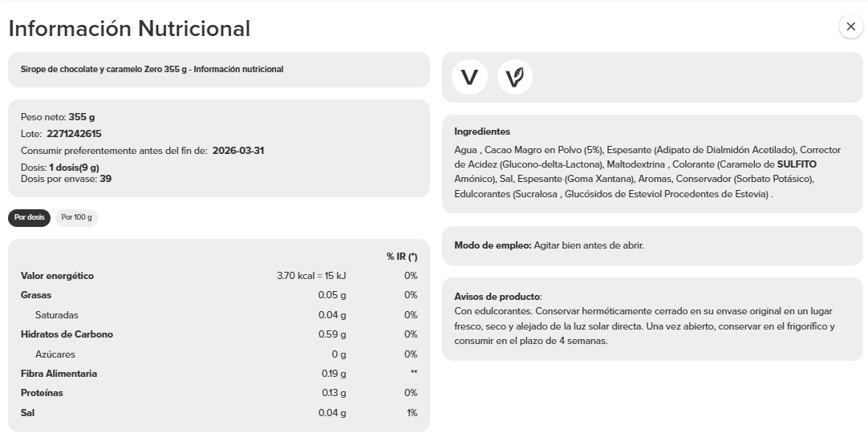Screen dimensions: 868x441
Task: Click the vegetarian V icon
Action: coord(470,77)
